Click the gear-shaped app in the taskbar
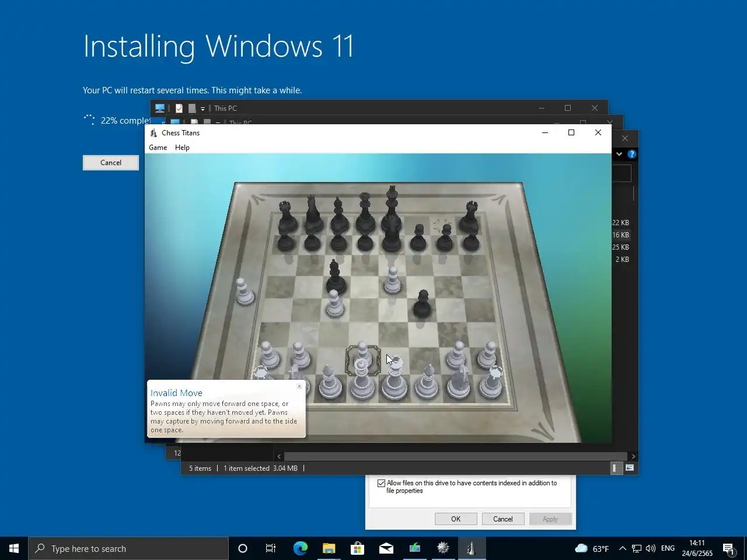The image size is (747, 560). pos(443,548)
